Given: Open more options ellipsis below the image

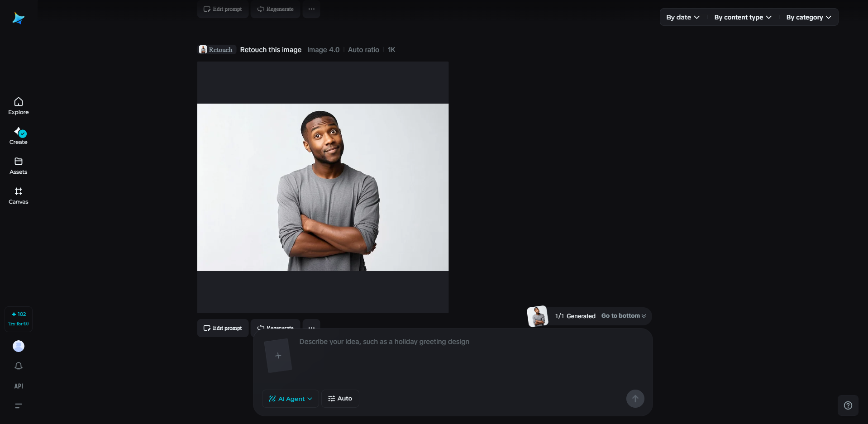Looking at the screenshot, I should tap(311, 327).
